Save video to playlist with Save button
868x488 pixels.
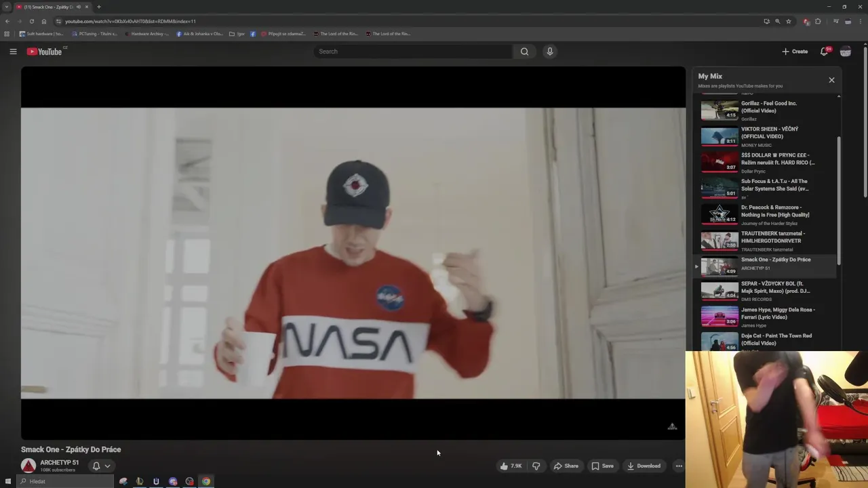pos(602,466)
